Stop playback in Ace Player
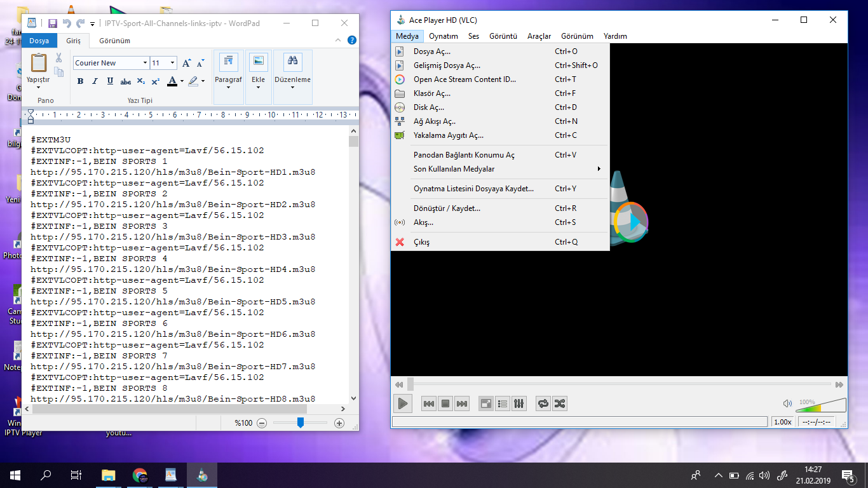Screen dimensions: 868x488 (x=445, y=403)
